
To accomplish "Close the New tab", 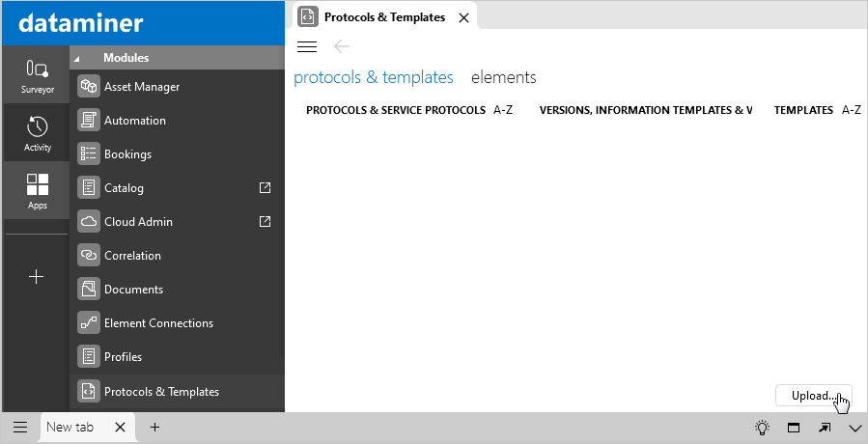I will tap(120, 427).
